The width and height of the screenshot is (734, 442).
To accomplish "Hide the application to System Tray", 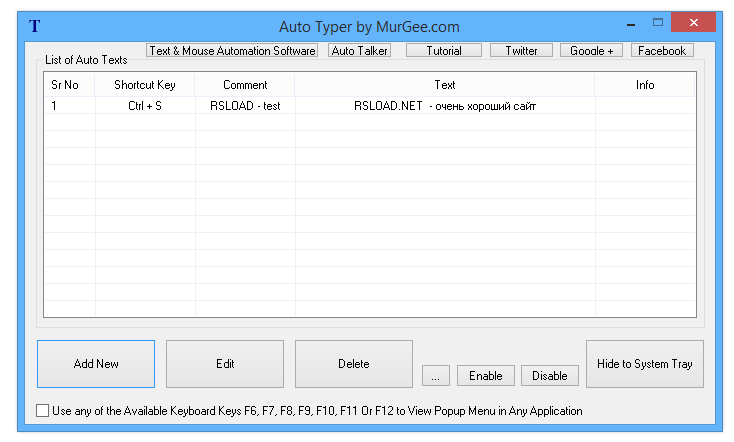I will 645,364.
